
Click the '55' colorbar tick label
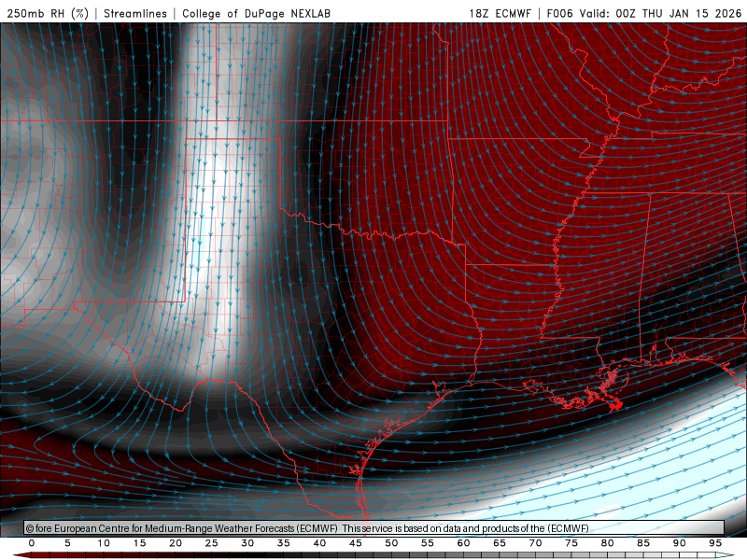point(428,543)
